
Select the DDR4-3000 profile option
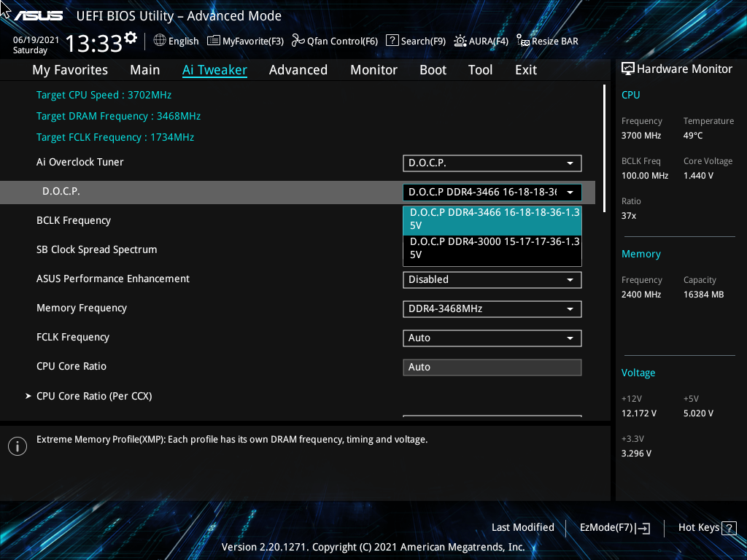pos(492,247)
